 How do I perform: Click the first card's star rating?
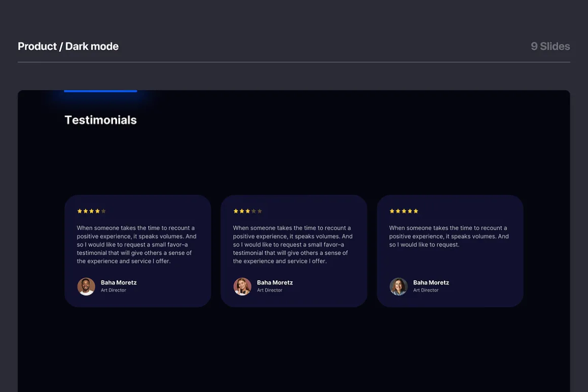[x=92, y=211]
